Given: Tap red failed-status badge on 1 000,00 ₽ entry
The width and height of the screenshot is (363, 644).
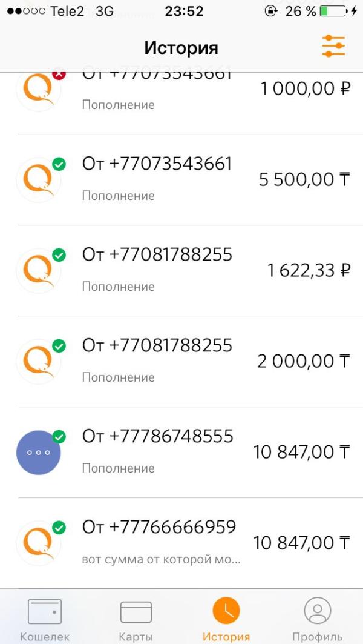Looking at the screenshot, I should [59, 75].
